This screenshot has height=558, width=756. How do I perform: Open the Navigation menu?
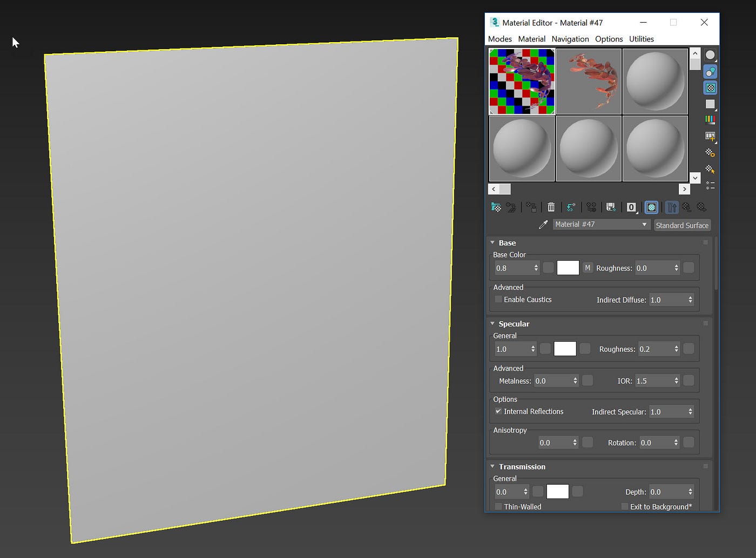tap(570, 39)
